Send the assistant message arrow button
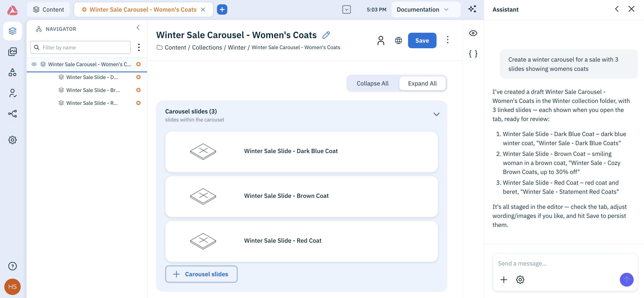 [627, 279]
